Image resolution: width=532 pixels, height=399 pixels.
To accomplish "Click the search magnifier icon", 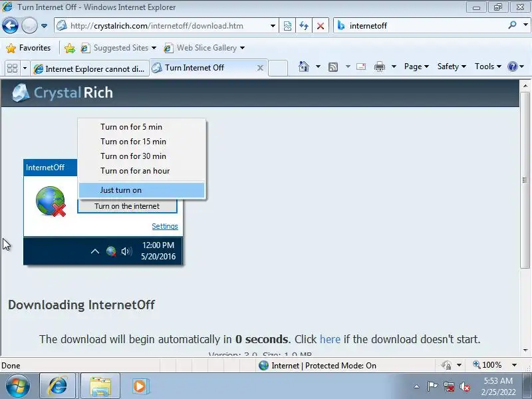I will [x=512, y=25].
